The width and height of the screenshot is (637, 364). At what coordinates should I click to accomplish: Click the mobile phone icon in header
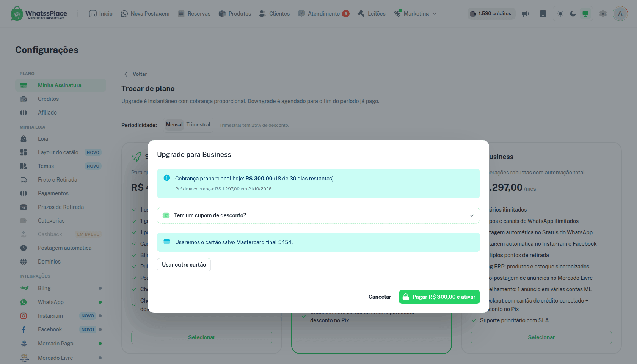(543, 14)
